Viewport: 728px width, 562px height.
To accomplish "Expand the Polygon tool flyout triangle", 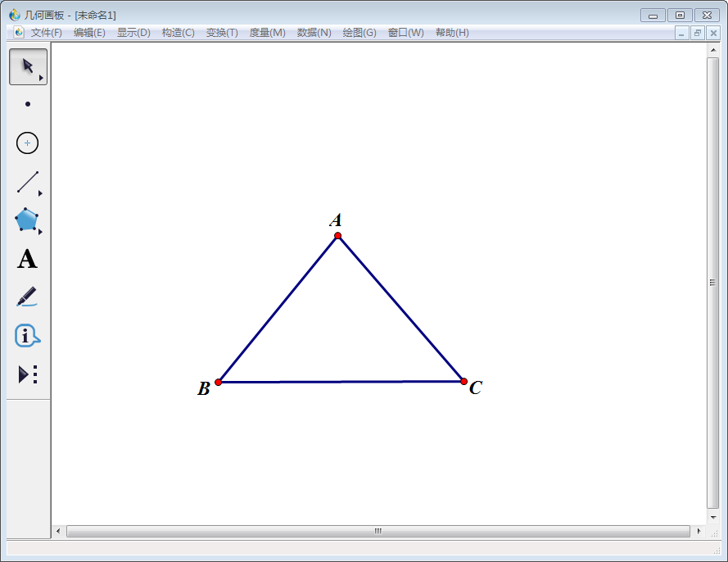I will [x=40, y=231].
